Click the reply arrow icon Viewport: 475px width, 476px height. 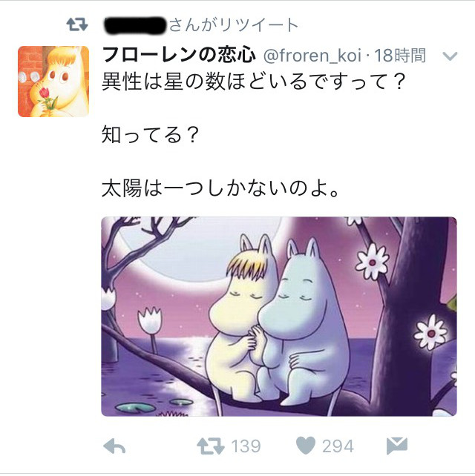(x=114, y=446)
